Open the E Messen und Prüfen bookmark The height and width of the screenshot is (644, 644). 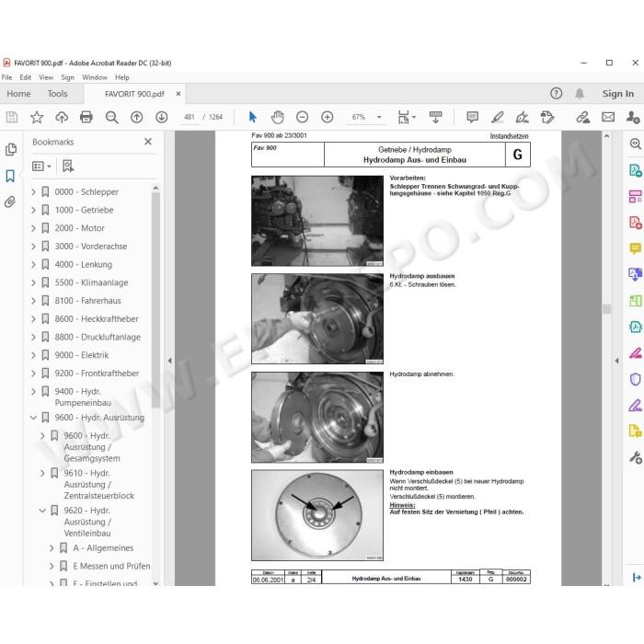click(x=111, y=566)
